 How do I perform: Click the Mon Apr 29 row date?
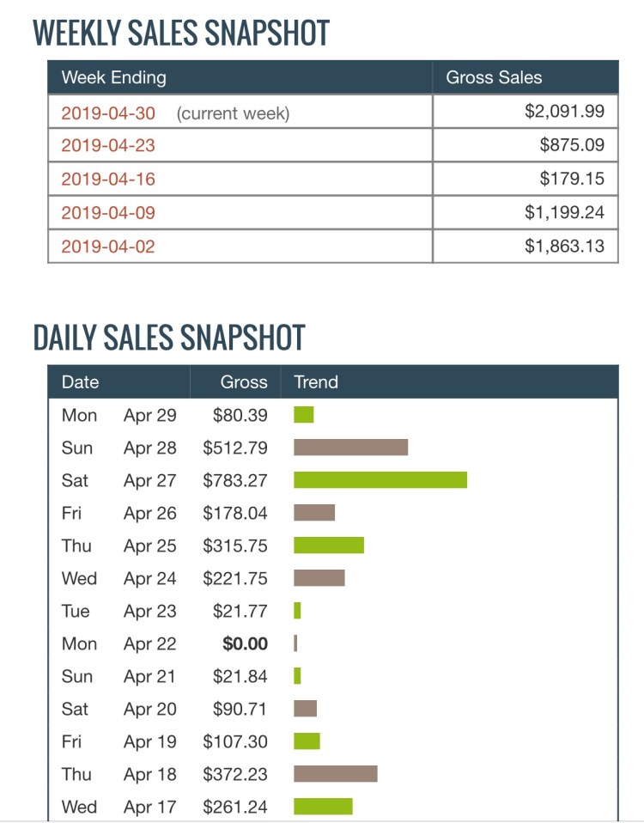tap(149, 415)
